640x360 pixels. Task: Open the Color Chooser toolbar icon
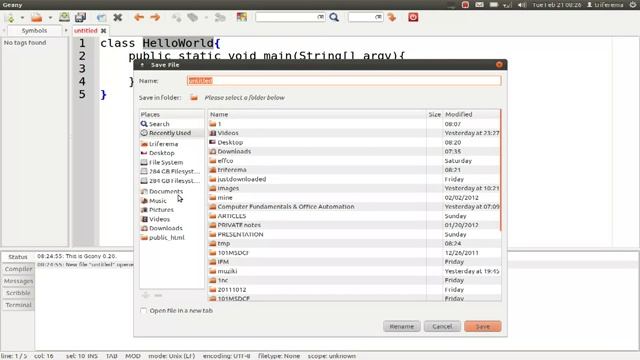[x=242, y=17]
